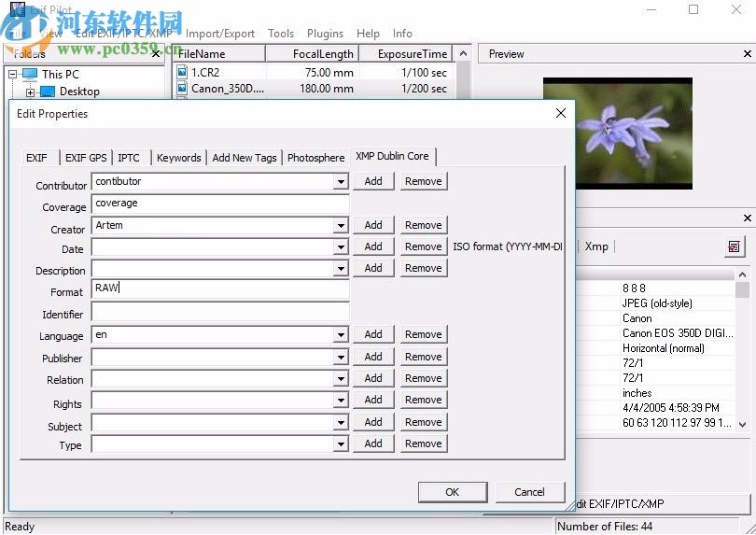
Task: Click Remove button for Language
Action: click(424, 334)
